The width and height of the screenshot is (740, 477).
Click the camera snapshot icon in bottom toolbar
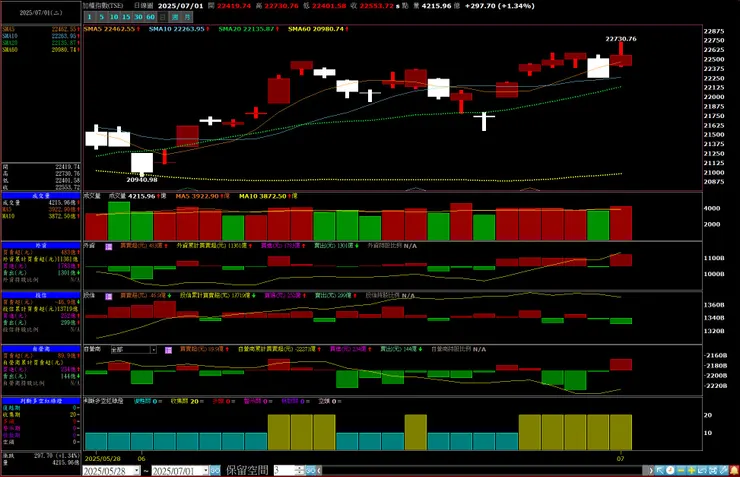713,470
